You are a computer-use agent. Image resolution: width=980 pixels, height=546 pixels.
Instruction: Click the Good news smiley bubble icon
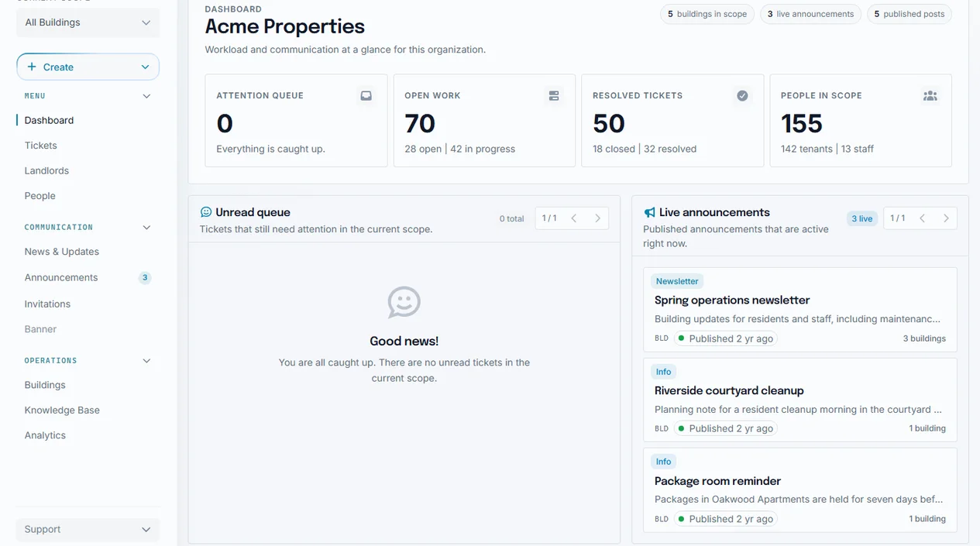click(404, 302)
